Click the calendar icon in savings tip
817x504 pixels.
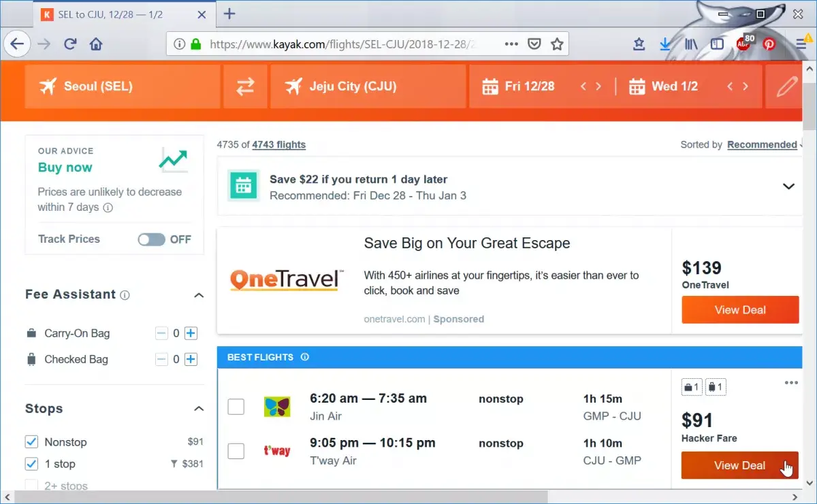point(243,186)
